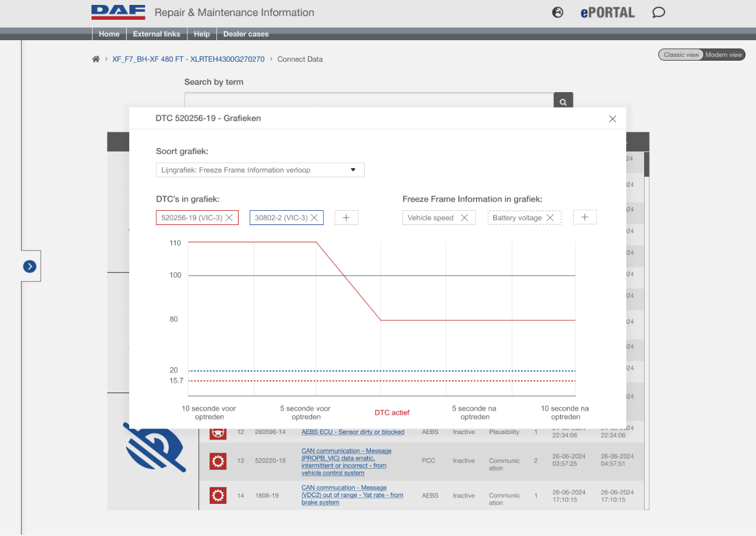756x536 pixels.
Task: Add another DTC to the graph
Action: 346,218
